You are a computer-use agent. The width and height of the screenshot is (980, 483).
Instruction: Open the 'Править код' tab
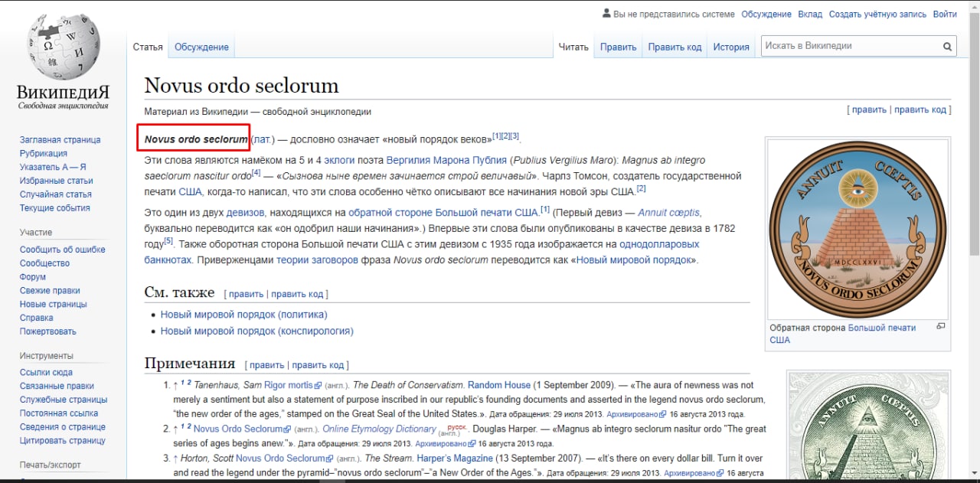click(x=675, y=47)
